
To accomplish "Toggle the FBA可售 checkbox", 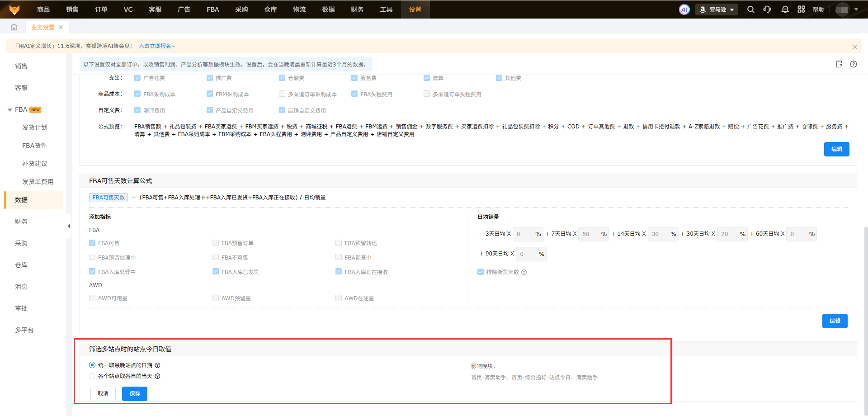I will pyautogui.click(x=92, y=243).
